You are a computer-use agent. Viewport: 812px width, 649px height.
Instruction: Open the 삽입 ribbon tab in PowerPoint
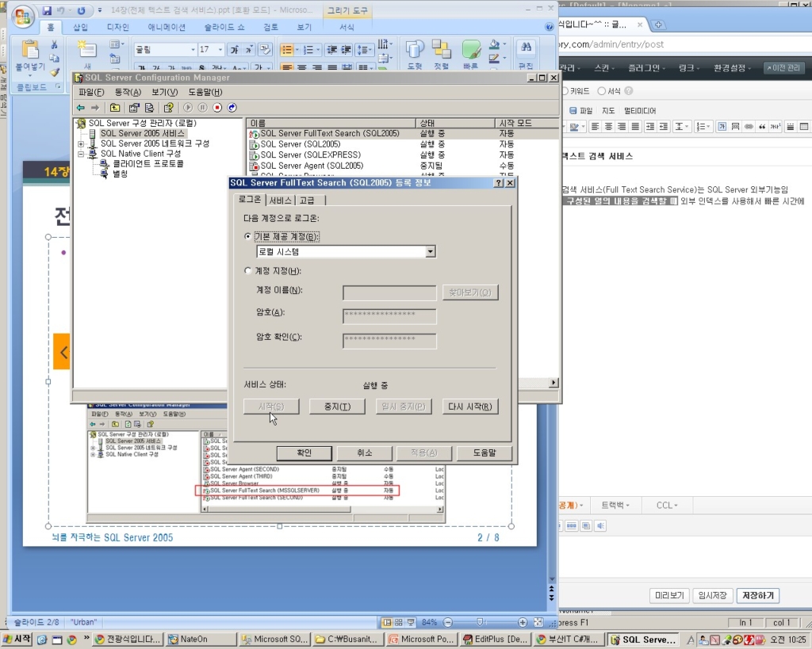tap(80, 27)
